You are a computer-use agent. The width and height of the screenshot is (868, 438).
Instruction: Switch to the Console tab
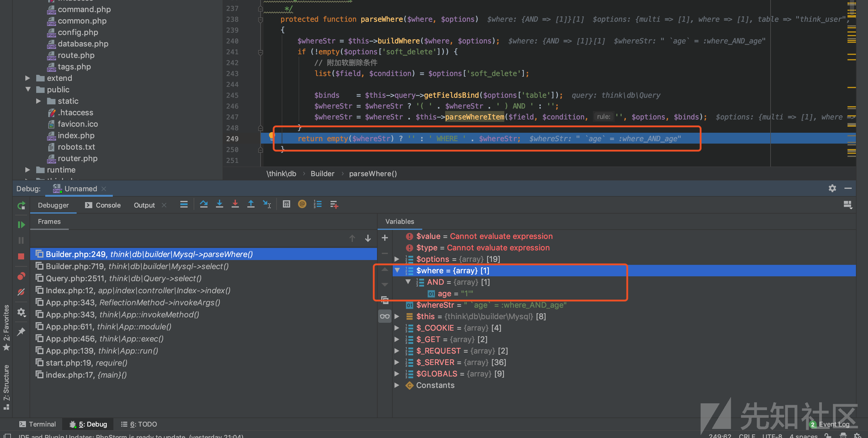103,205
